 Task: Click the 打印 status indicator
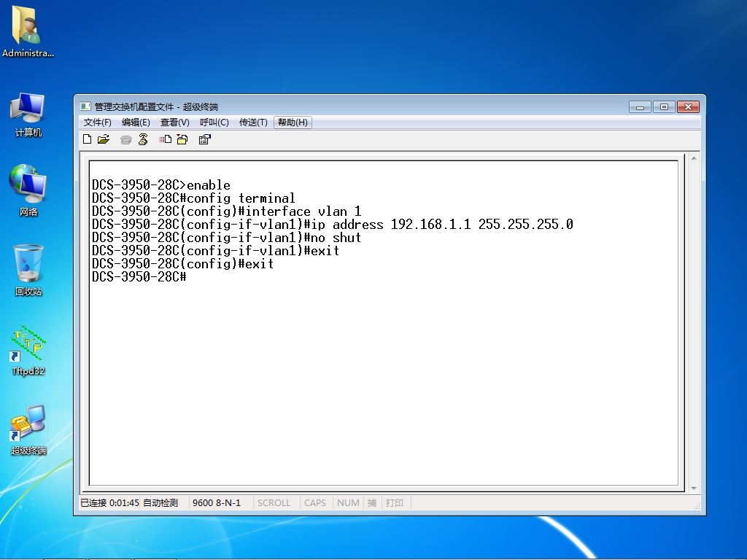(x=395, y=503)
